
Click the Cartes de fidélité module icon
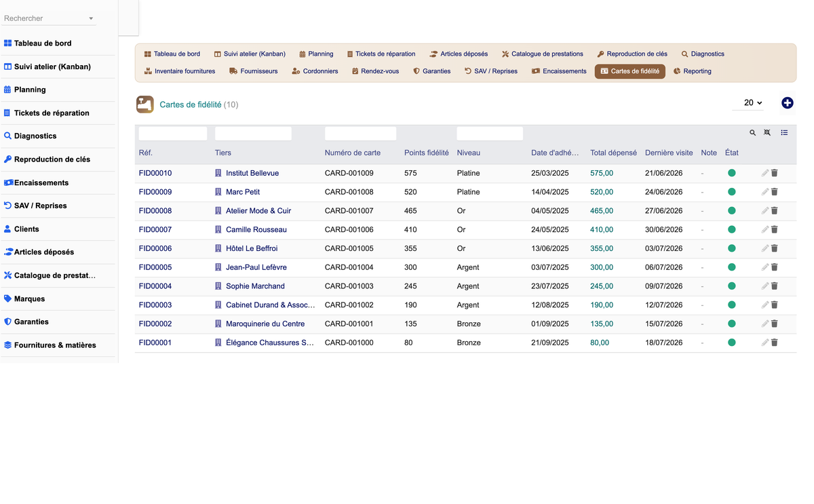tap(145, 104)
